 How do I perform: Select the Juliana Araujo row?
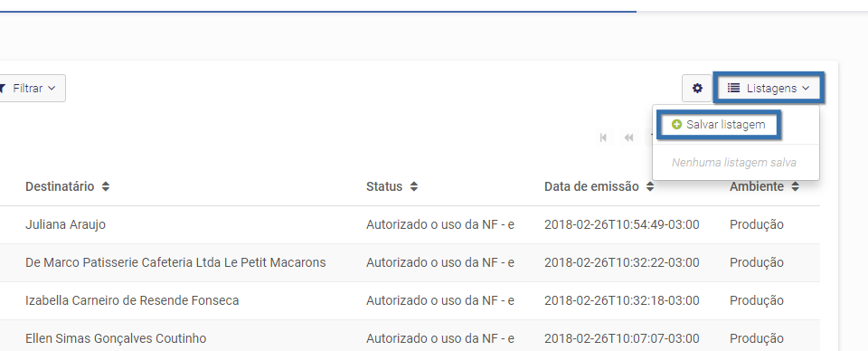410,224
